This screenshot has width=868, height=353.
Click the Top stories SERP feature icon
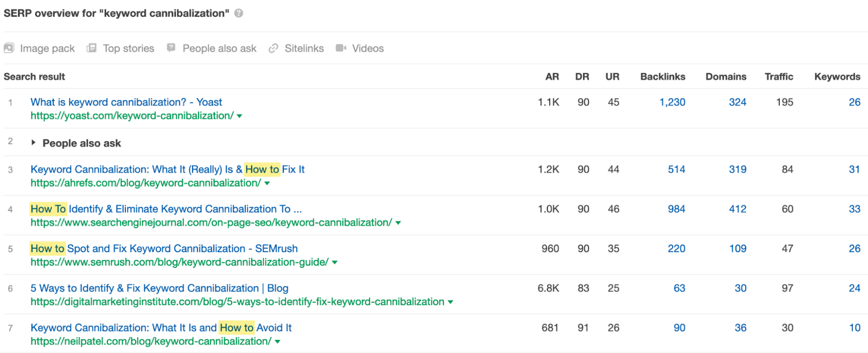pyautogui.click(x=91, y=48)
